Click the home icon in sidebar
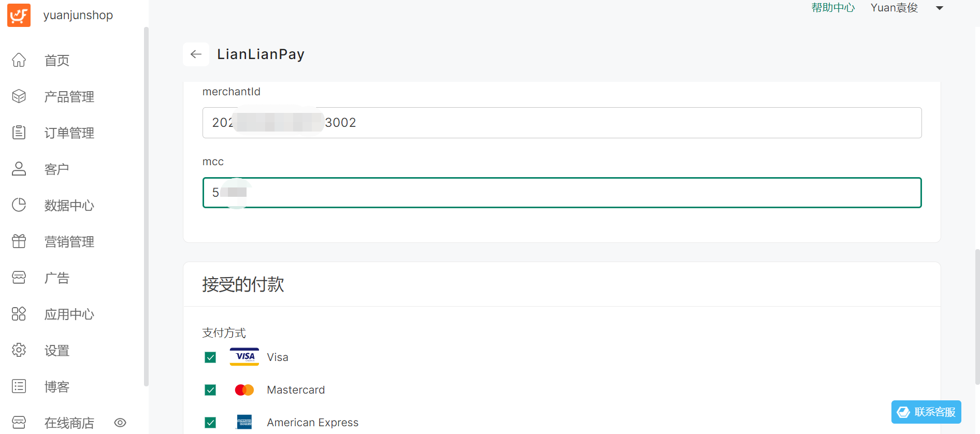This screenshot has width=980, height=434. [19, 60]
